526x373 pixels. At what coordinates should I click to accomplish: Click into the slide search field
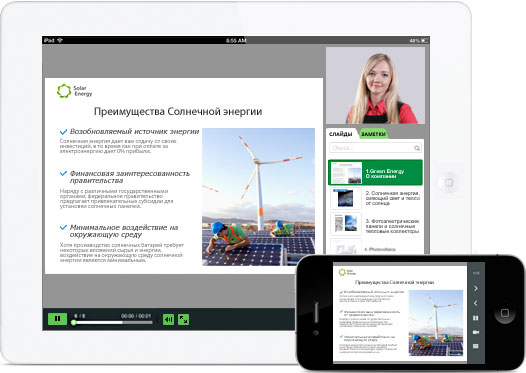375,148
